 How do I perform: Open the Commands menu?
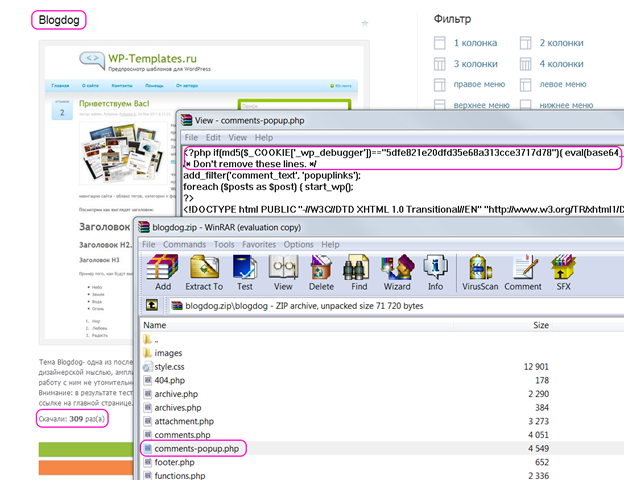click(x=184, y=244)
